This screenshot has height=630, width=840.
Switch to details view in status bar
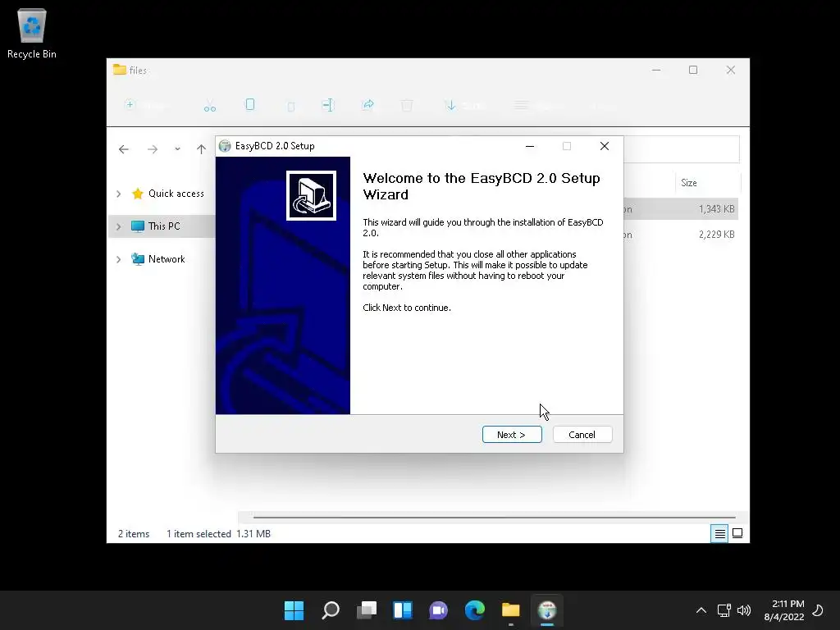719,533
